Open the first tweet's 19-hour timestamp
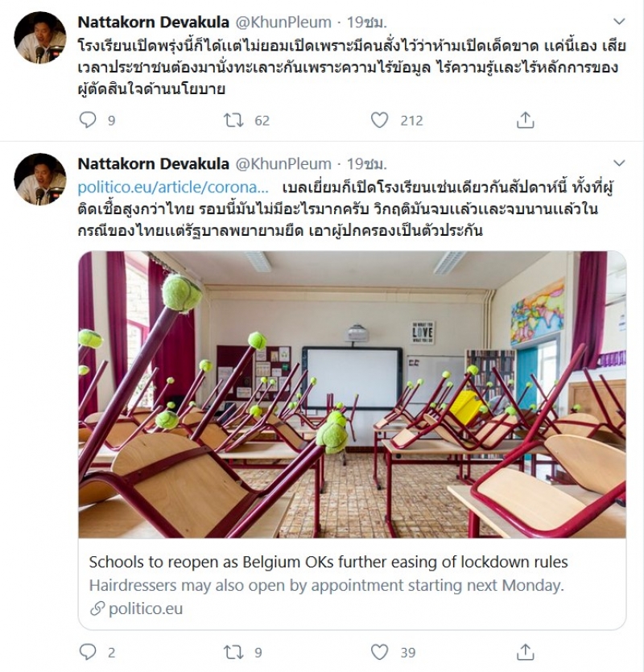Image resolution: width=644 pixels, height=672 pixels. tap(366, 22)
